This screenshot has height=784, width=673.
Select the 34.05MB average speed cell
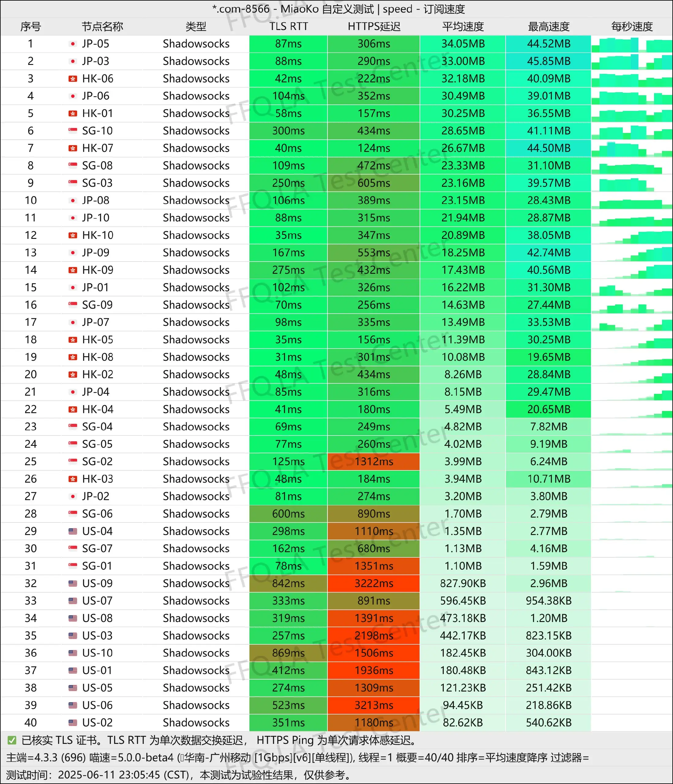[x=463, y=44]
